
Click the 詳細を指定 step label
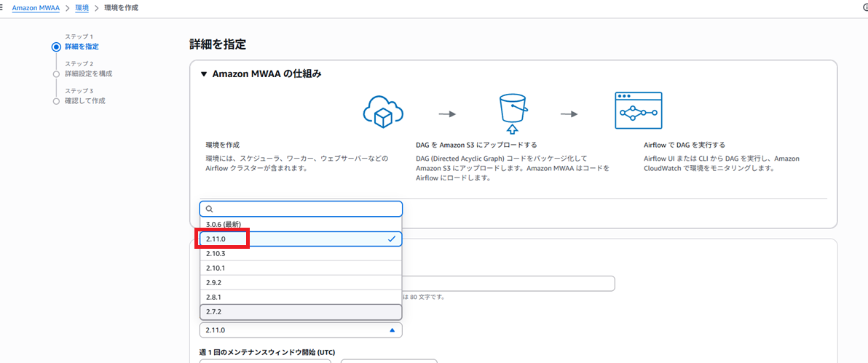coord(82,46)
